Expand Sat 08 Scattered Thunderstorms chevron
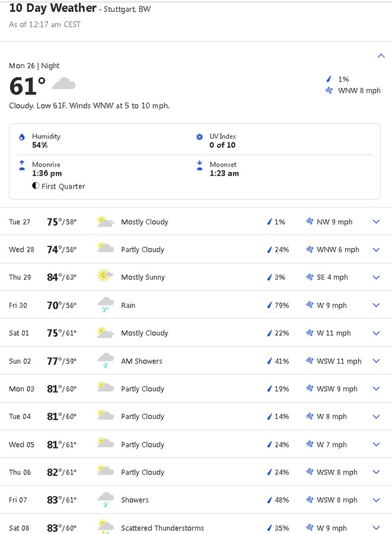 coord(376,528)
